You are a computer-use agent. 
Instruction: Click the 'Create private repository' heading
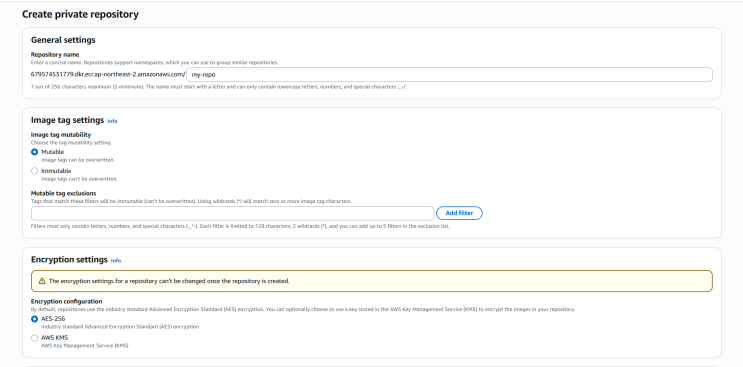click(x=80, y=14)
